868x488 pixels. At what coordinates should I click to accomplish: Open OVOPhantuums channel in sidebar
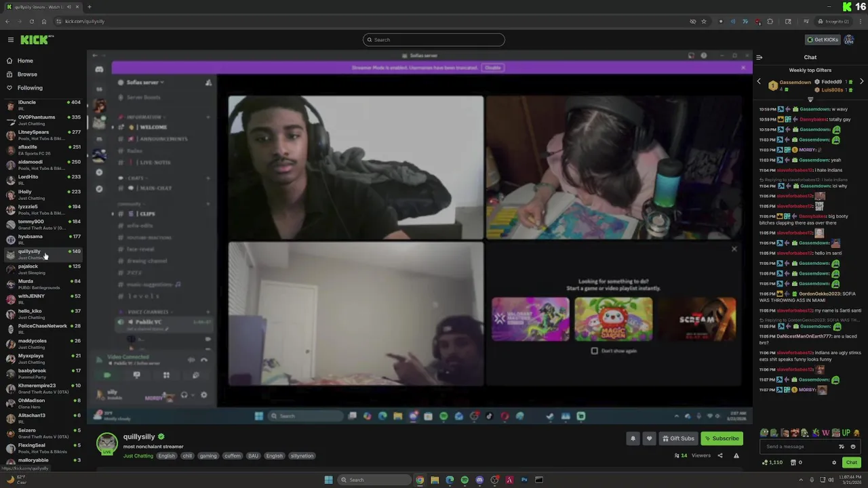pyautogui.click(x=43, y=120)
